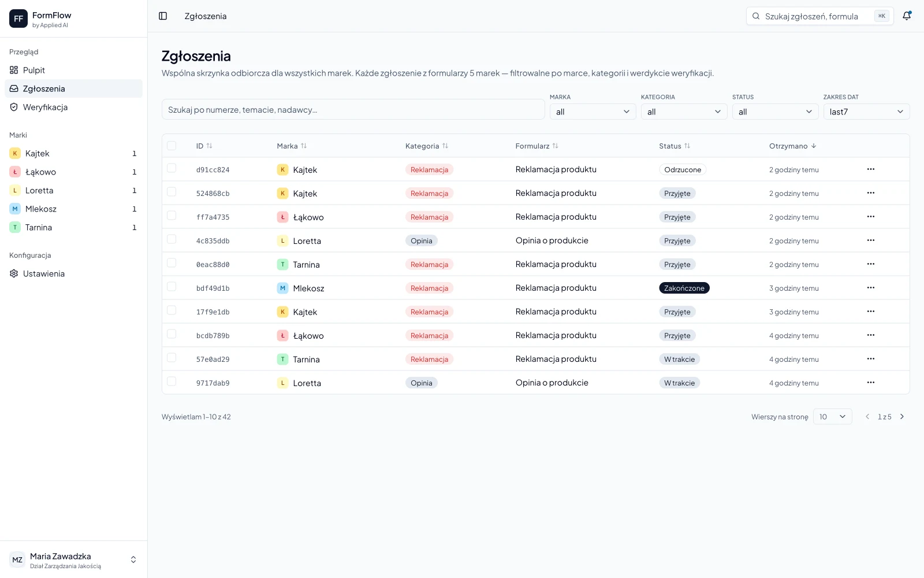Viewport: 924px width, 578px height.
Task: Open Maria Zawadzka user menu
Action: tap(73, 560)
